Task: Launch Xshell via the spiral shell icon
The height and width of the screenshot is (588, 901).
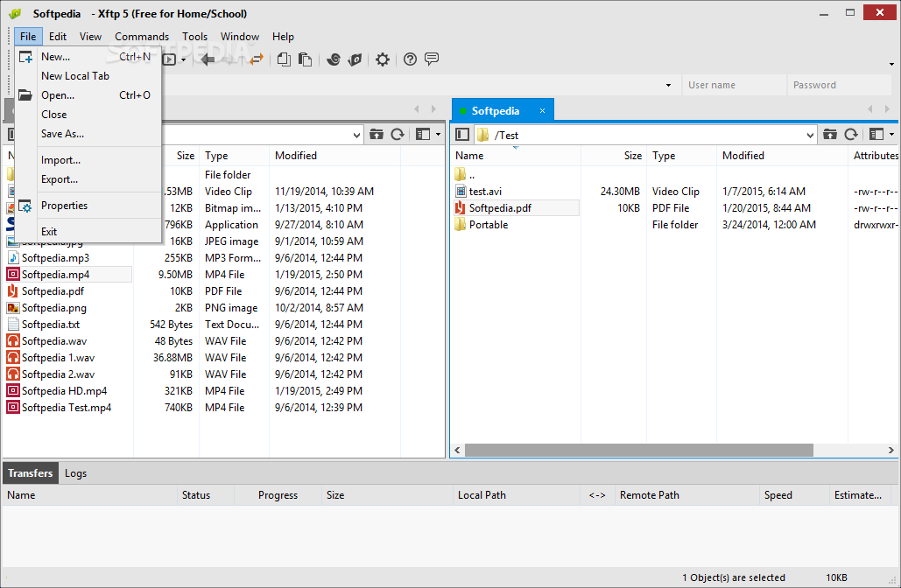Action: (334, 59)
